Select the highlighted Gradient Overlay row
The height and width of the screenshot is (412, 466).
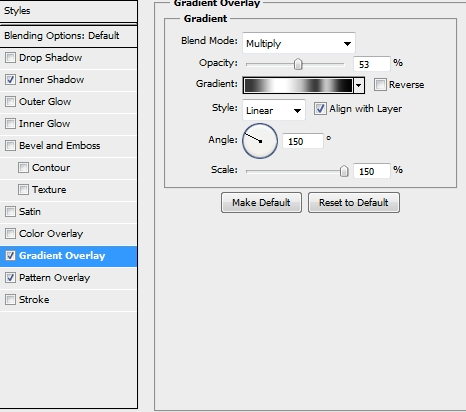click(68, 256)
